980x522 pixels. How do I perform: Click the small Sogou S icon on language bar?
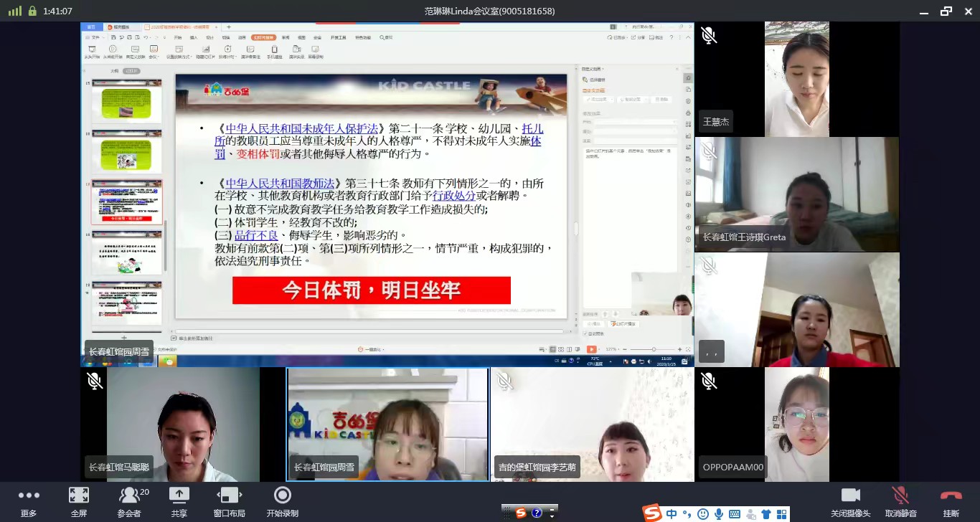pyautogui.click(x=521, y=513)
